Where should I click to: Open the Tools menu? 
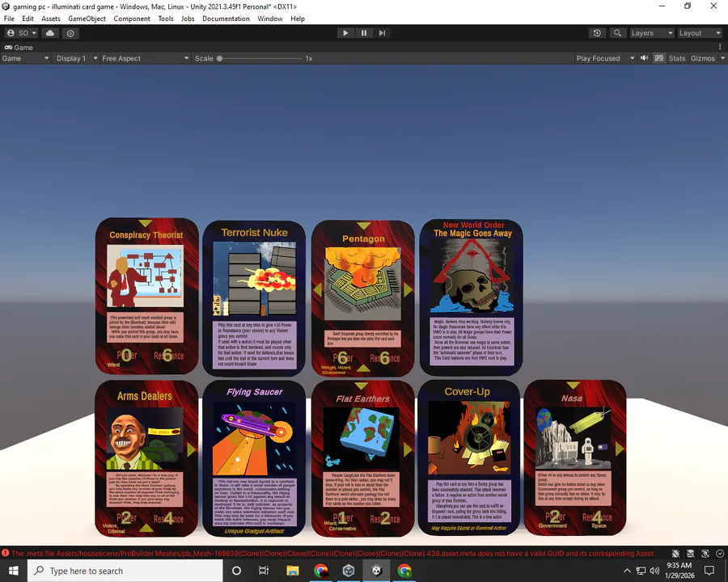166,19
